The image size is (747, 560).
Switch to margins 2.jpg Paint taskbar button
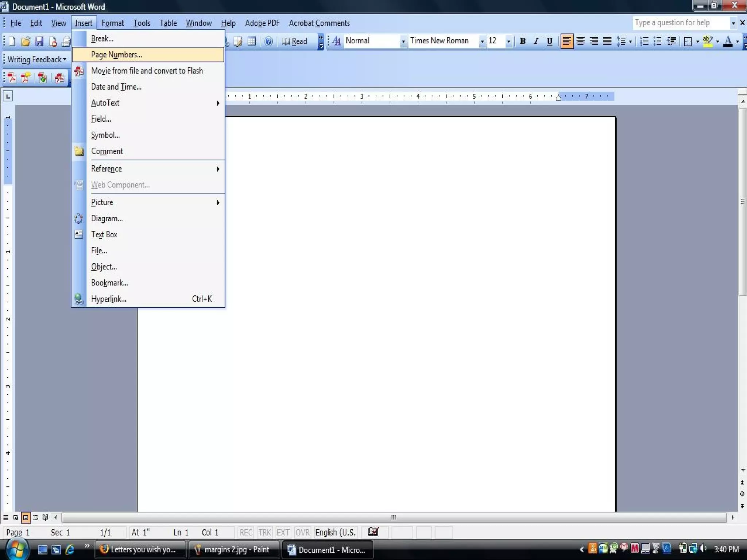tap(234, 549)
